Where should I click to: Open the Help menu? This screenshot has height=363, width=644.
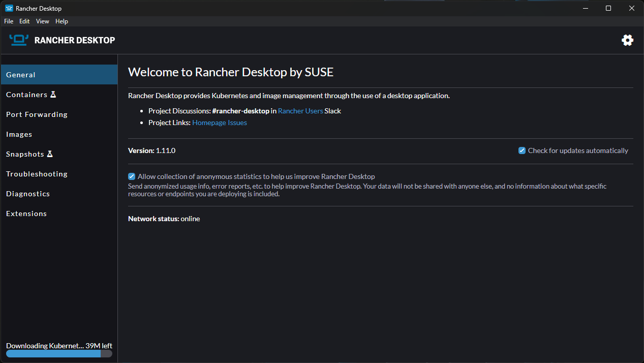point(62,21)
